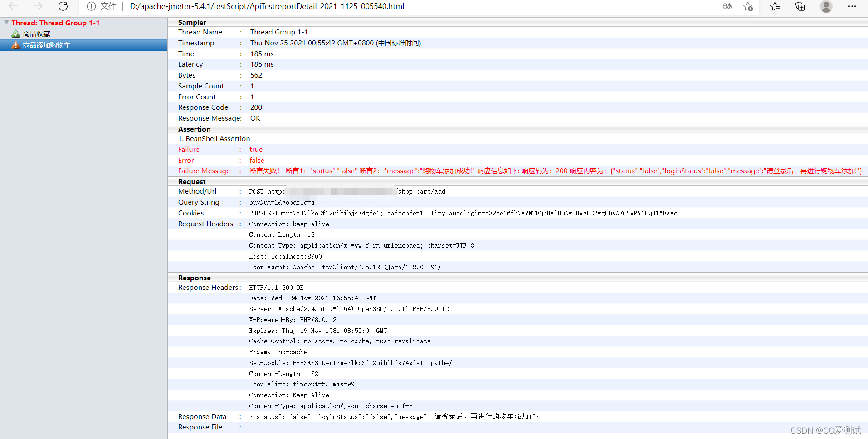Select Thread: Thread Group 1-1 item

point(55,23)
